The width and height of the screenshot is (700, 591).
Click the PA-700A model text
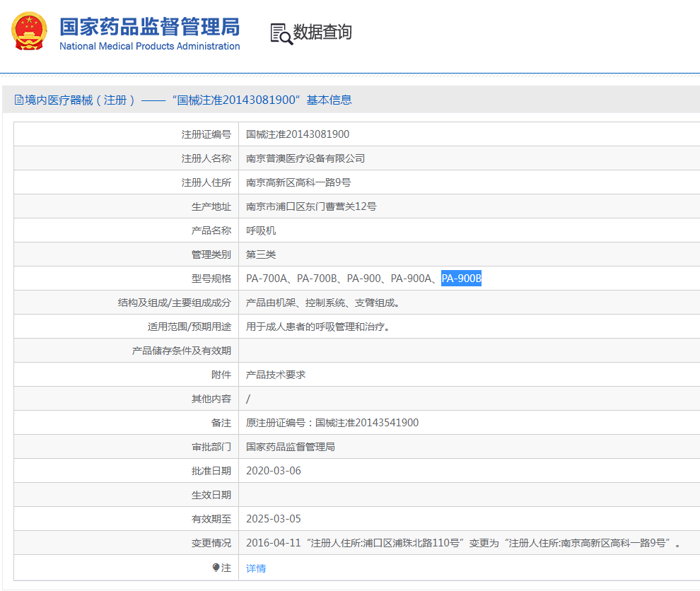[x=267, y=279]
